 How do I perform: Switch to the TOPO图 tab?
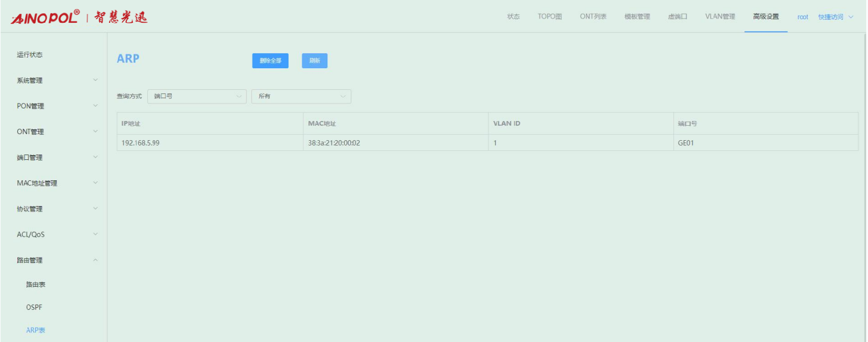[x=550, y=17]
